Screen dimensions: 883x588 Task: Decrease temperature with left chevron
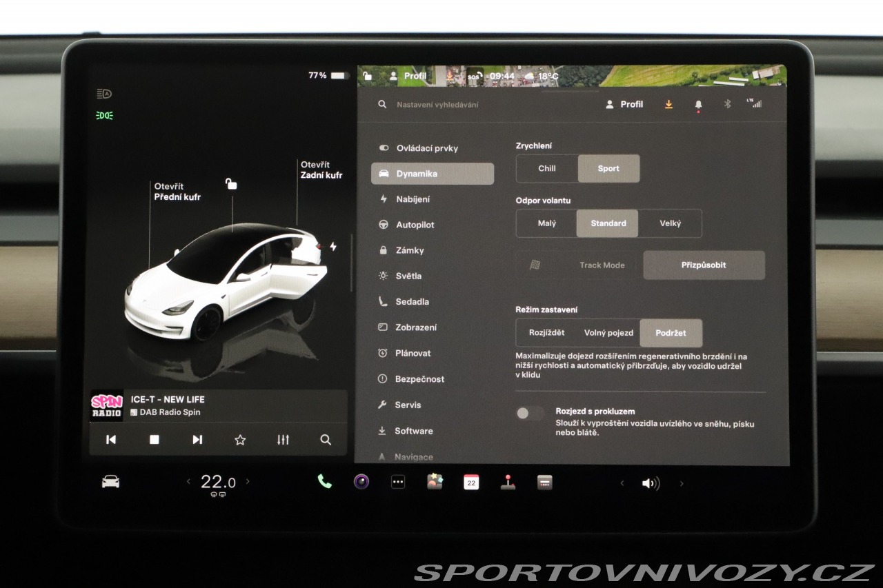(188, 482)
